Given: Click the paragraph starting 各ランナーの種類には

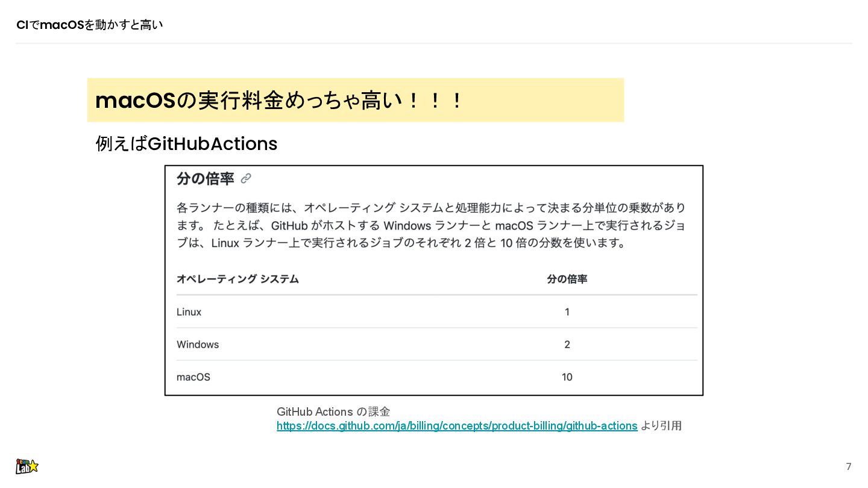Looking at the screenshot, I should tap(432, 226).
